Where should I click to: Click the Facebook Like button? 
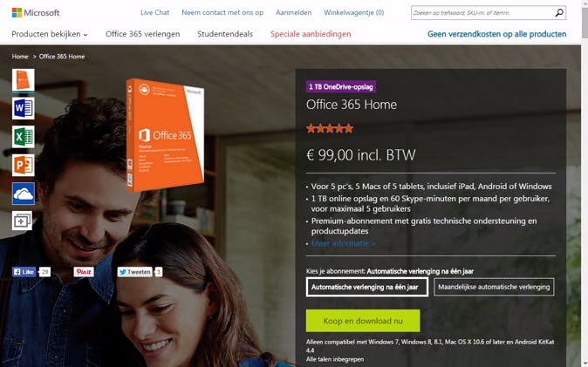[x=24, y=272]
